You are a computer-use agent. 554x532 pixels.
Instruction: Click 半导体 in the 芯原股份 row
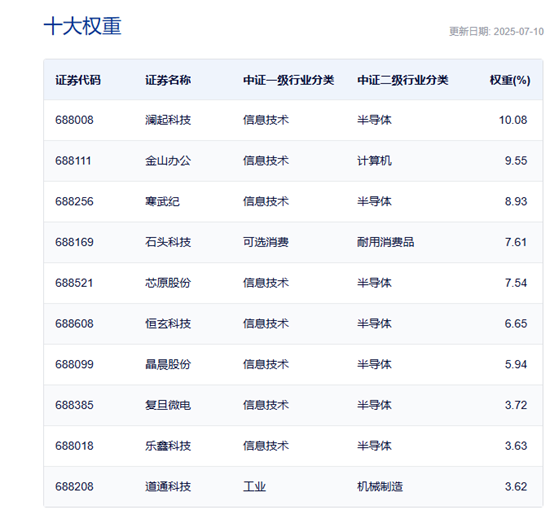point(375,283)
